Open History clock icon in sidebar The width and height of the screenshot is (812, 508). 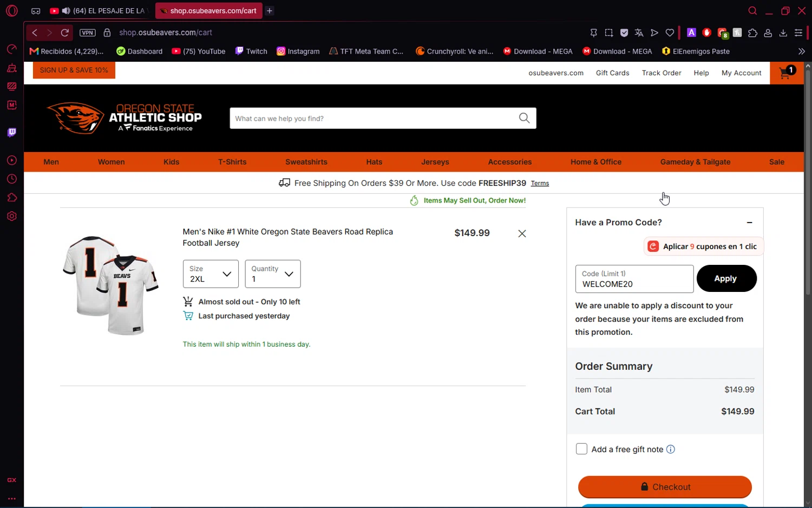pyautogui.click(x=12, y=179)
